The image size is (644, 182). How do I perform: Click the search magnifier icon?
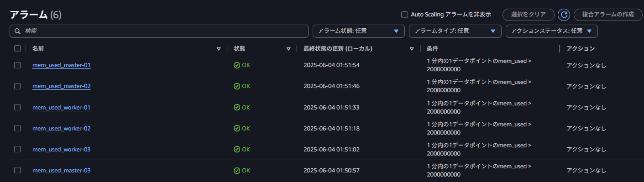(18, 31)
